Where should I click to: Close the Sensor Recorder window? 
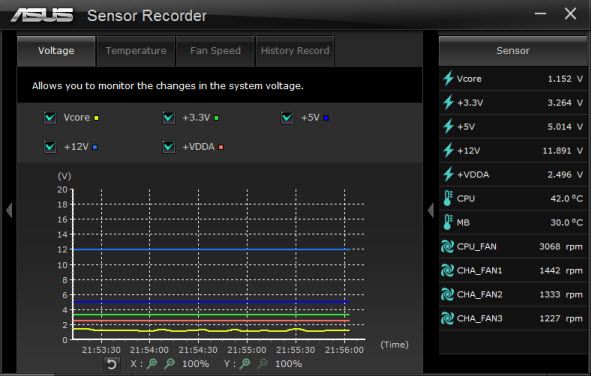570,14
